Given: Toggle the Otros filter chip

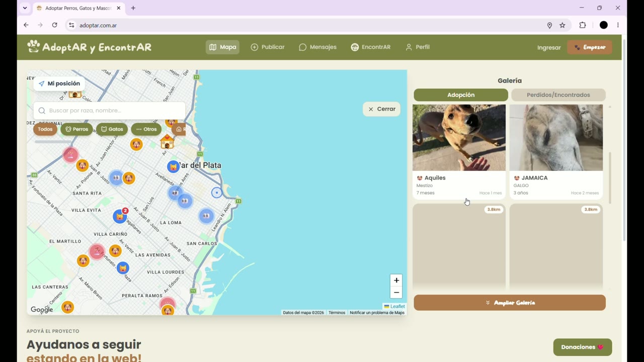Looking at the screenshot, I should click(146, 129).
